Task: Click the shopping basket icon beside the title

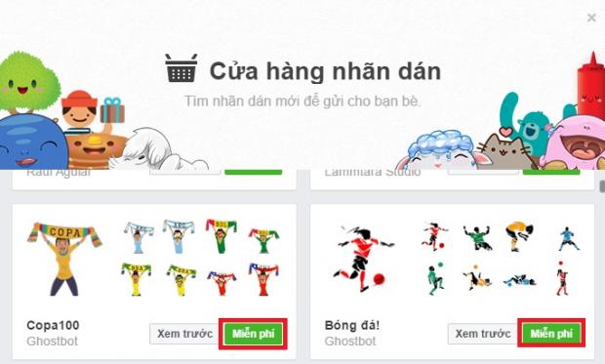Action: pos(181,68)
